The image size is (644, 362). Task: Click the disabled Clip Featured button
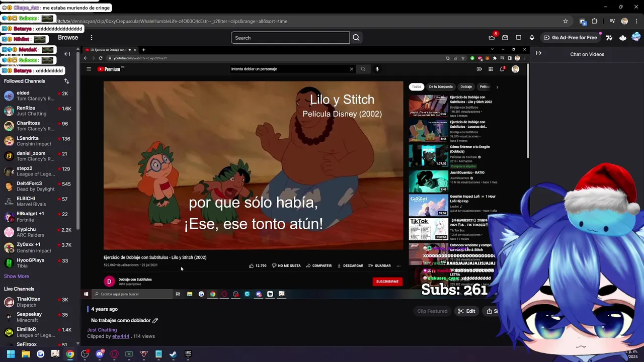[x=432, y=311]
